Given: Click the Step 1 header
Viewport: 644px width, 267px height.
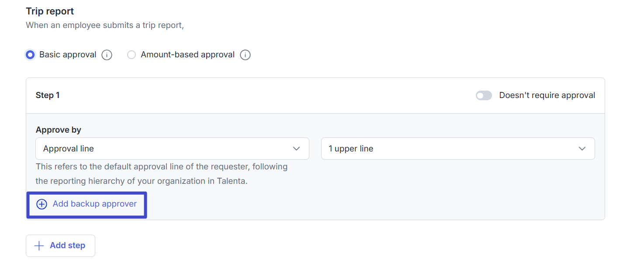Looking at the screenshot, I should point(48,95).
